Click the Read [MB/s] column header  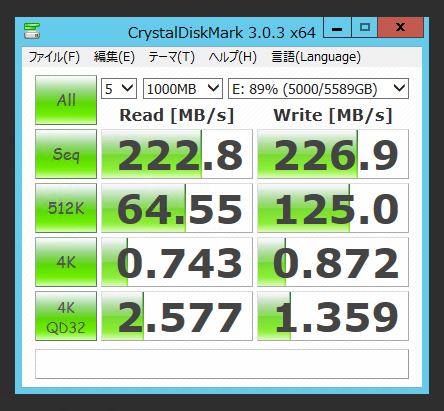click(177, 115)
